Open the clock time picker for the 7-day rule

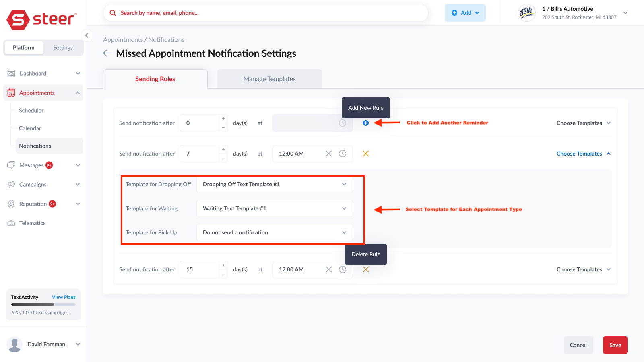tap(343, 153)
